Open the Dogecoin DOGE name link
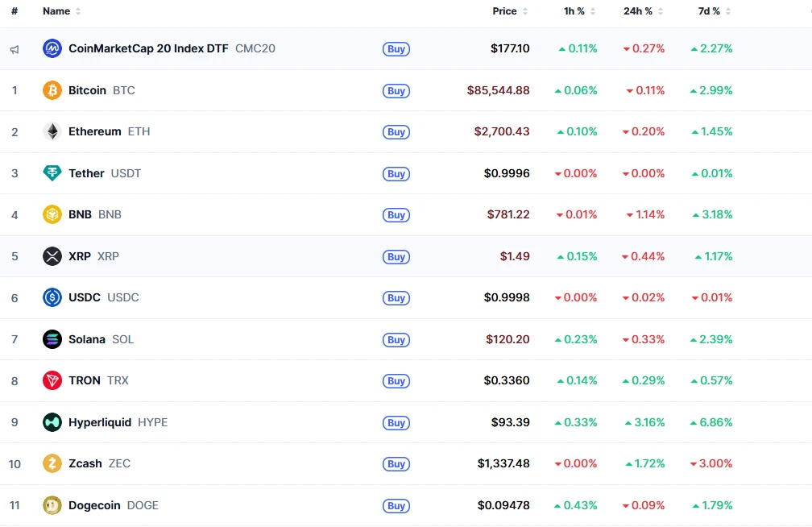 [114, 505]
